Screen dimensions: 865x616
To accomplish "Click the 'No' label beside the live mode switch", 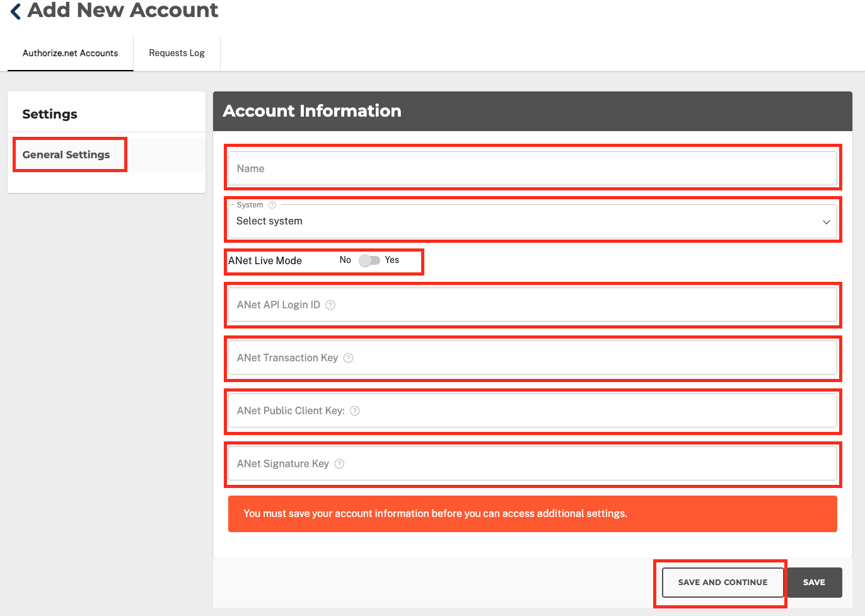I will [345, 260].
